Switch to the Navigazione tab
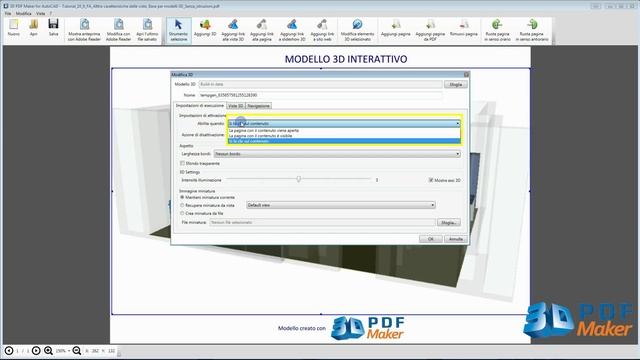Viewport: 640px width, 360px height. tap(259, 106)
